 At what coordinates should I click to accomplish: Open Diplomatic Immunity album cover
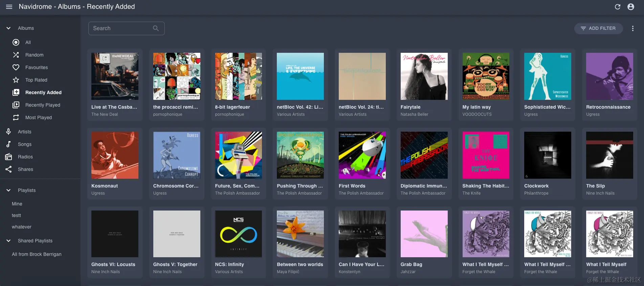point(424,155)
